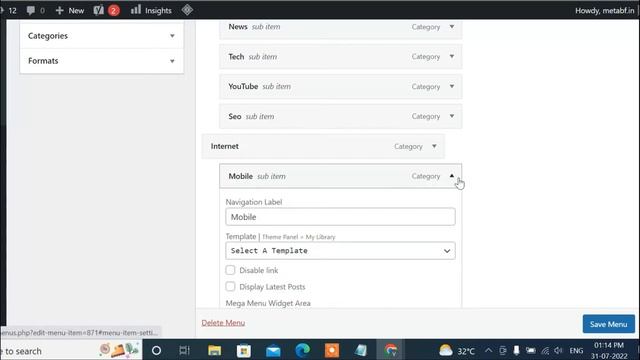The image size is (640, 360).
Task: Click the Save Menu button
Action: 608,324
